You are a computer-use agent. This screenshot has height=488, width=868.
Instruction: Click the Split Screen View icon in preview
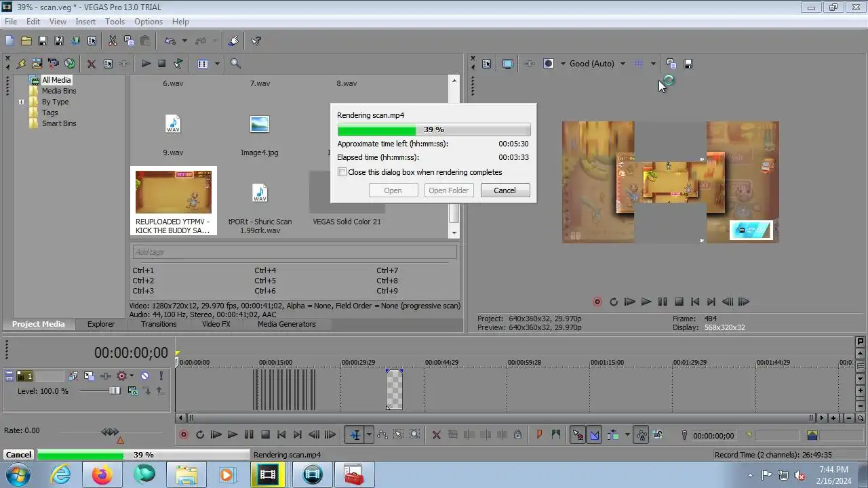pyautogui.click(x=549, y=64)
